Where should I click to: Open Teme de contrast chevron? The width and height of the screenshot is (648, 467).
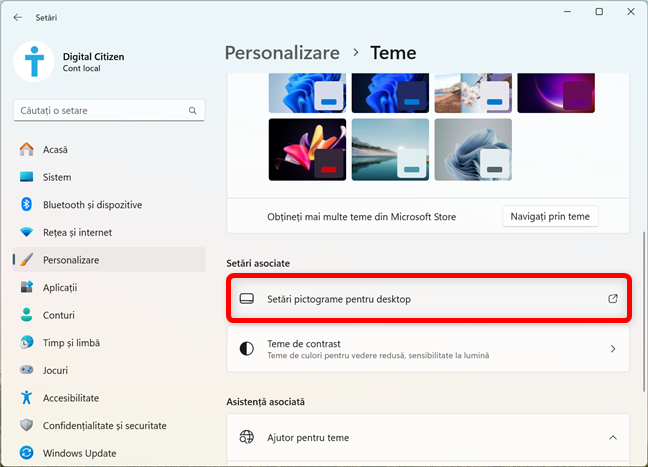(x=612, y=349)
